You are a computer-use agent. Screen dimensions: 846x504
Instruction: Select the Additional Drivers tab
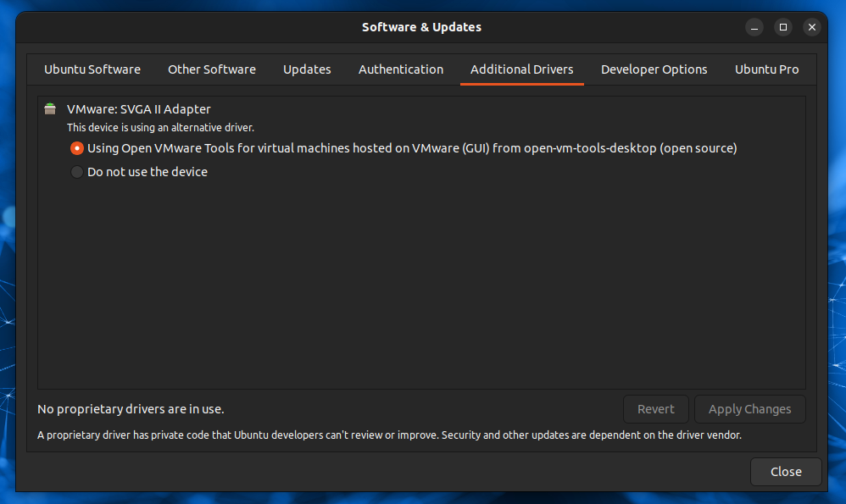pos(522,69)
